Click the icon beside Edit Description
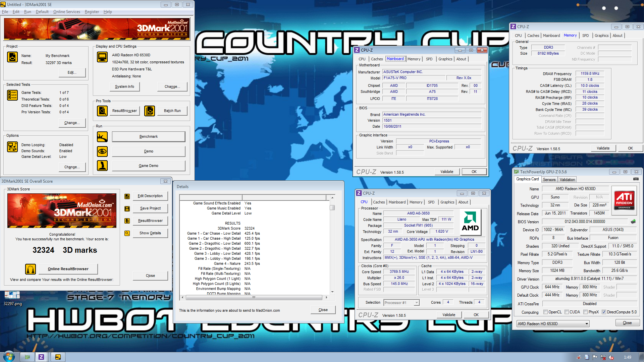Viewport: 644px width, 362px height. [127, 196]
